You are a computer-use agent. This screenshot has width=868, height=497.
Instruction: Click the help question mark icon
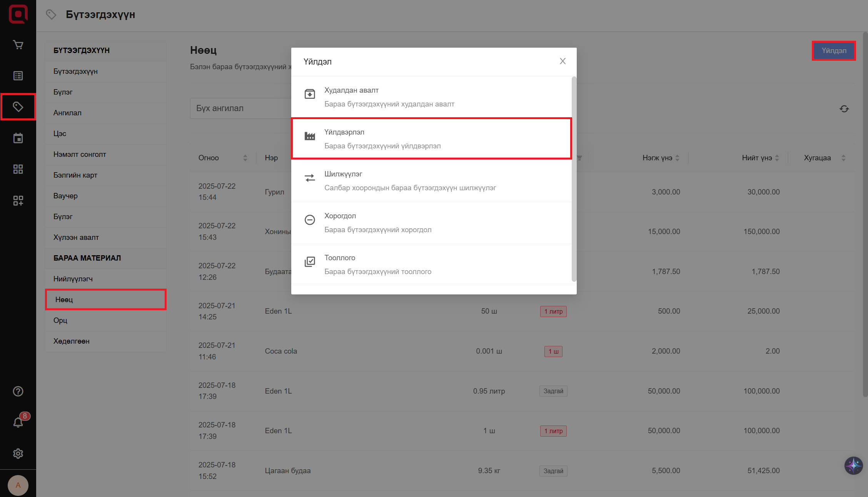coord(18,391)
